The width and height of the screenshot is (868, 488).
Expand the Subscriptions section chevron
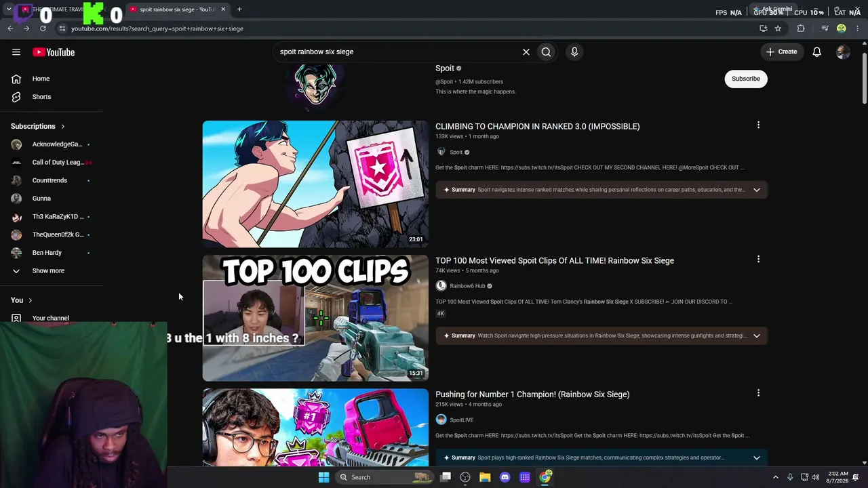63,126
